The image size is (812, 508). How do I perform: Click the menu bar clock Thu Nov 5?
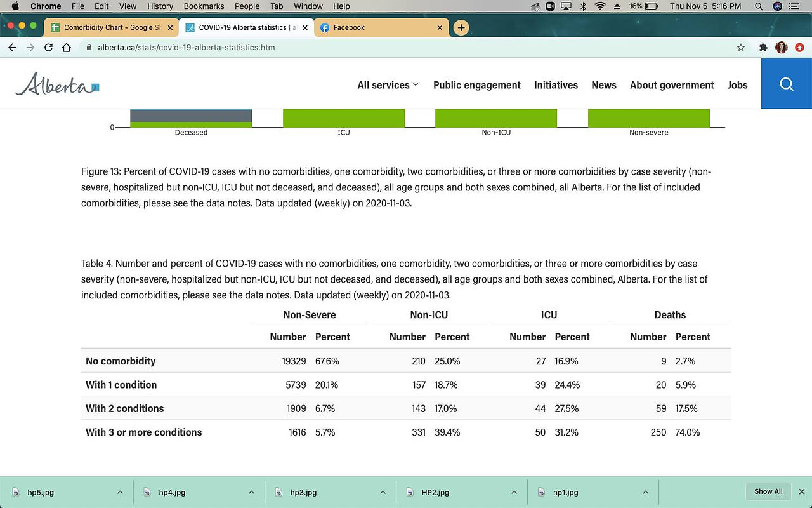tap(705, 6)
